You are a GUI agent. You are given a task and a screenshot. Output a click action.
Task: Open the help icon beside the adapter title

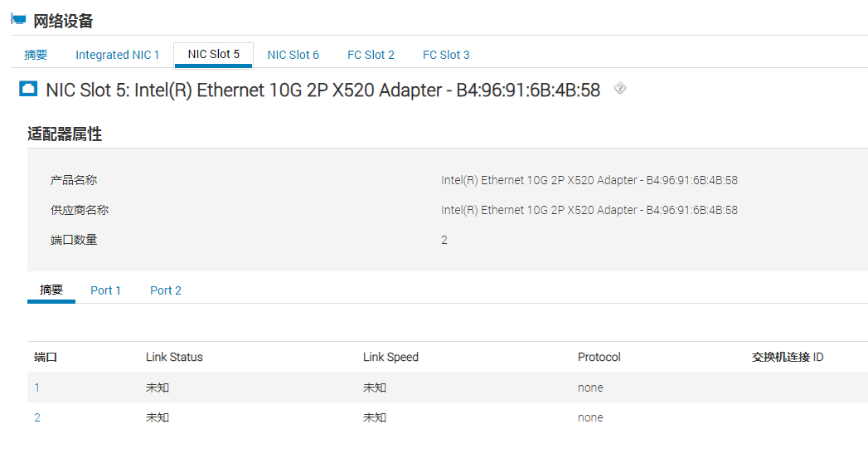620,89
